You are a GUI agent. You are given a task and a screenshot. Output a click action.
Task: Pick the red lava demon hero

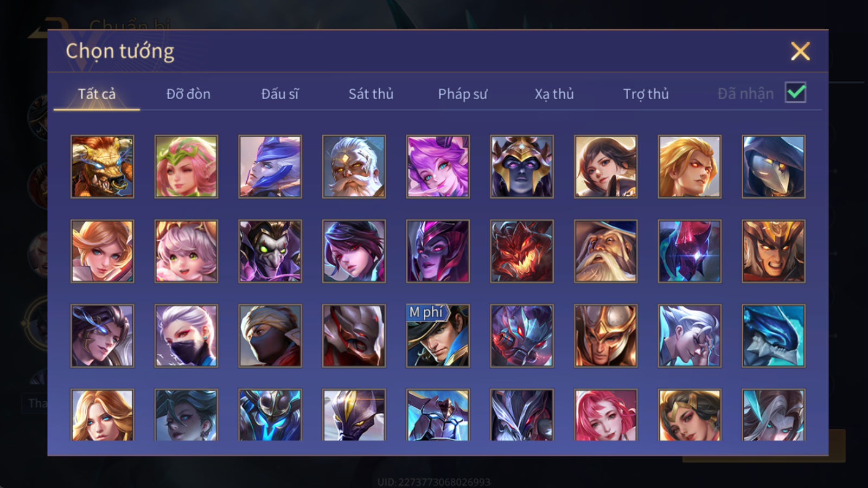click(522, 251)
